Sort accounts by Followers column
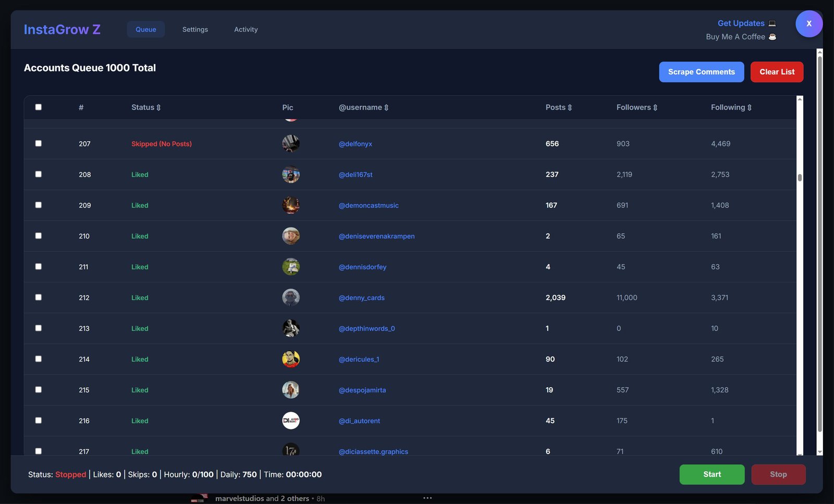 636,107
